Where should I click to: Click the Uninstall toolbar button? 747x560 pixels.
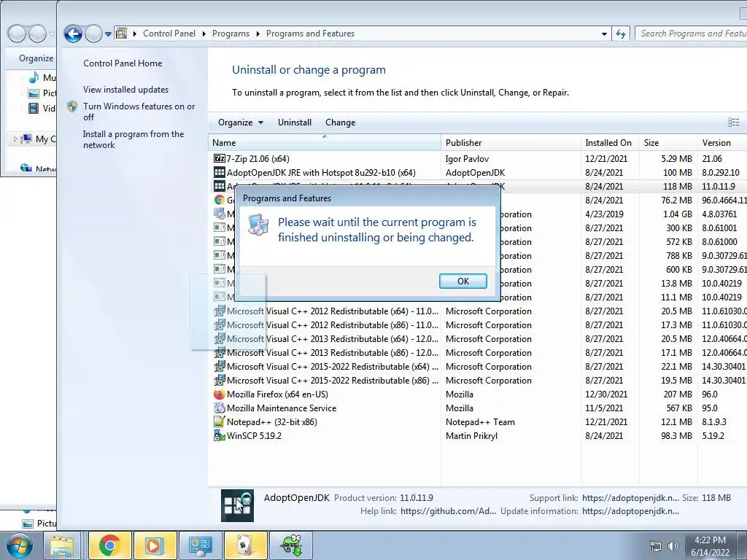coord(295,122)
